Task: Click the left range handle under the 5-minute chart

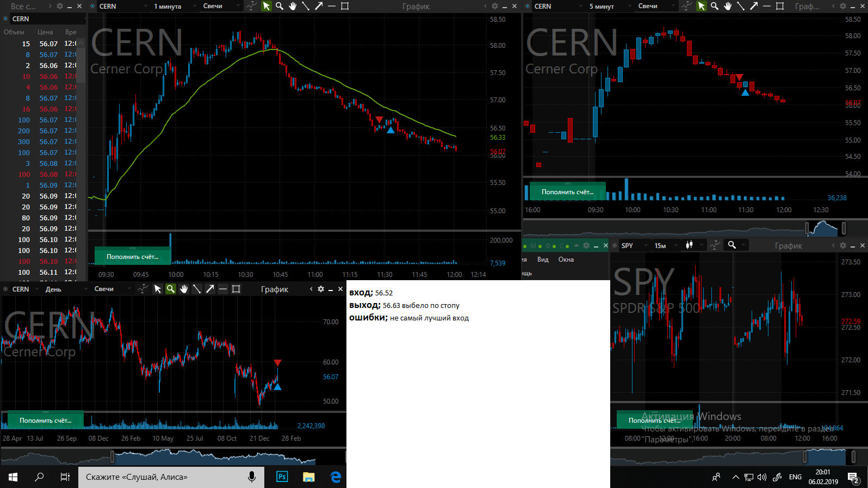Action: [807, 228]
